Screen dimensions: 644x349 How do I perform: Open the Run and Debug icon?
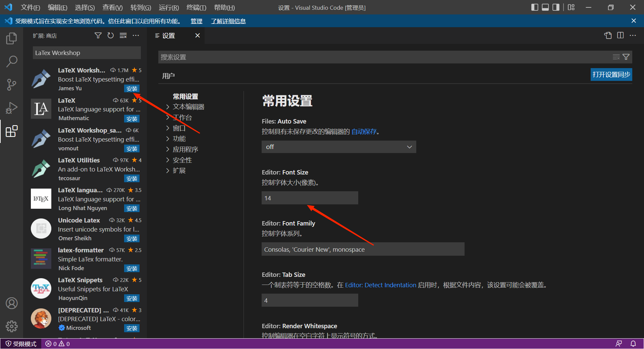[x=12, y=108]
